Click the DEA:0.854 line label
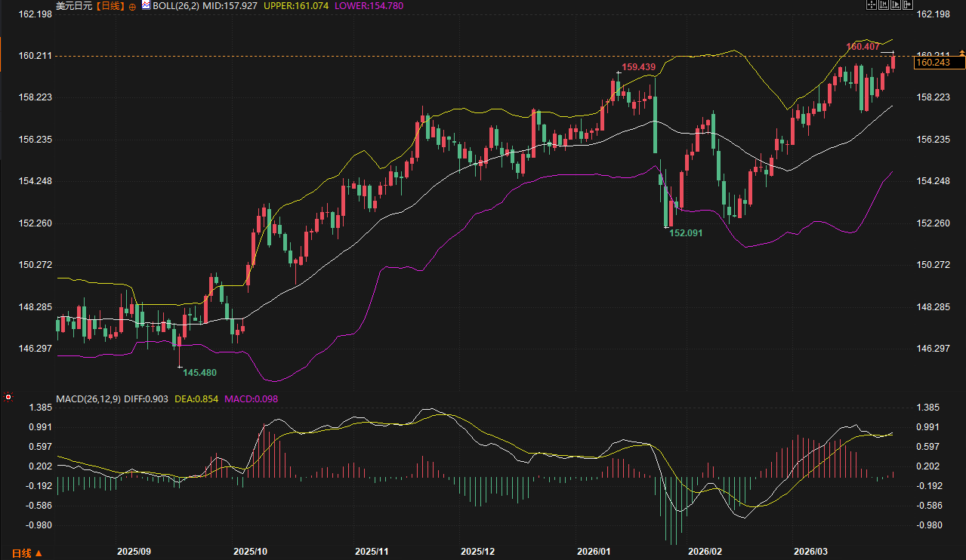 pos(196,398)
